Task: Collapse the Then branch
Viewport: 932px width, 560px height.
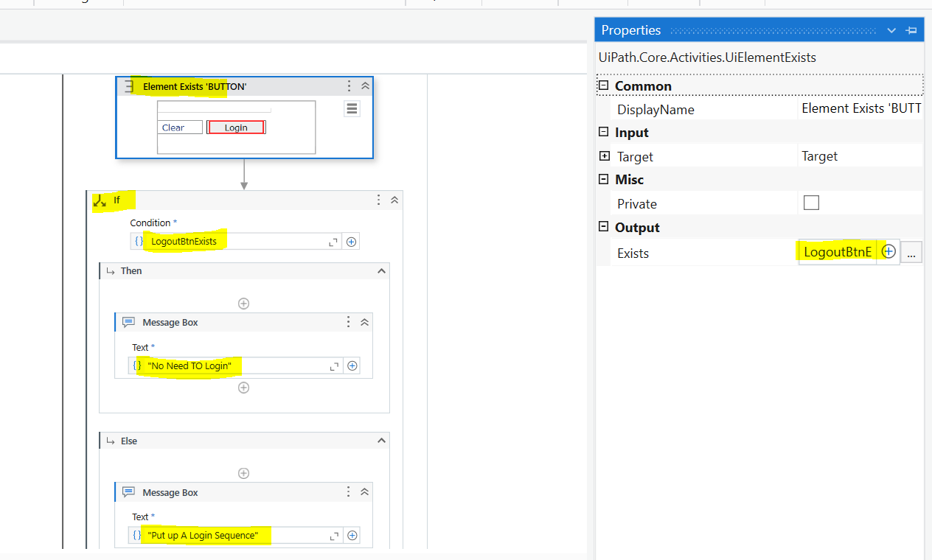Action: (381, 271)
